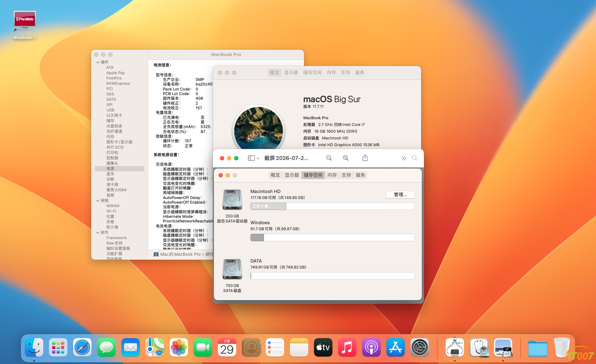Collapse the 硬件 section in sidebar
The width and height of the screenshot is (596, 364).
98,62
